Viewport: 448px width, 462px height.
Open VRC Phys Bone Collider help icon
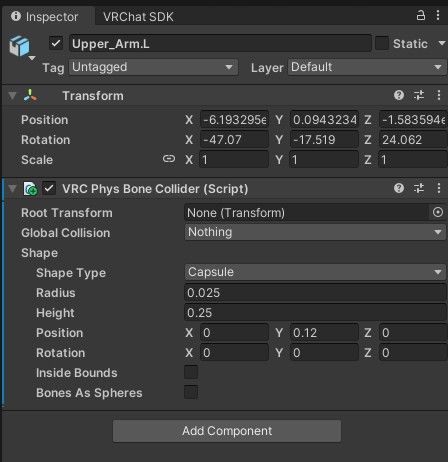[399, 188]
